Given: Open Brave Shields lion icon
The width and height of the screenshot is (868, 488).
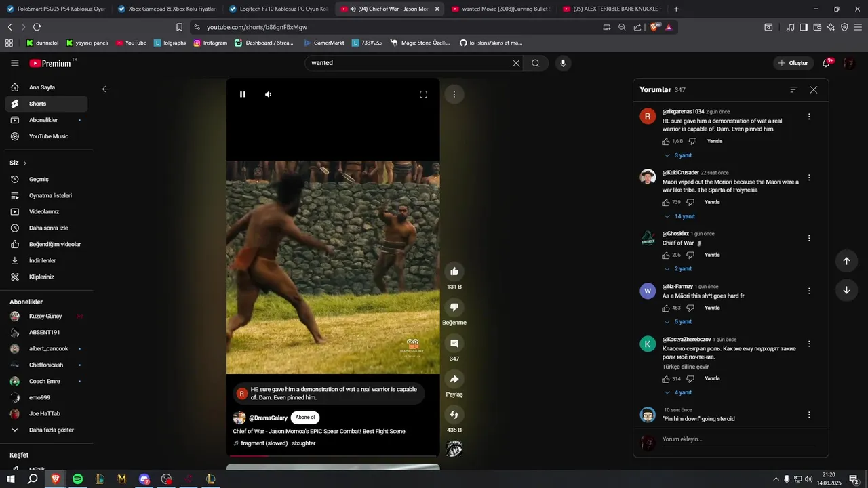Looking at the screenshot, I should point(656,27).
